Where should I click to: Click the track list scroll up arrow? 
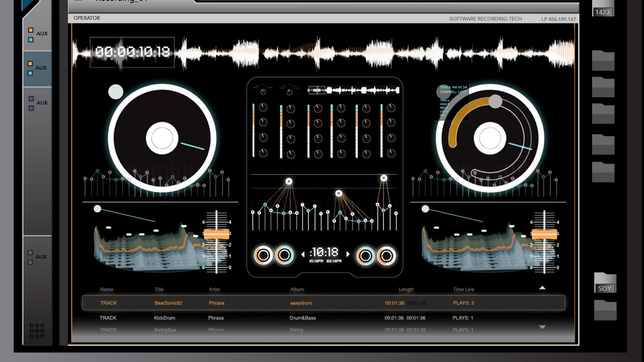(542, 288)
